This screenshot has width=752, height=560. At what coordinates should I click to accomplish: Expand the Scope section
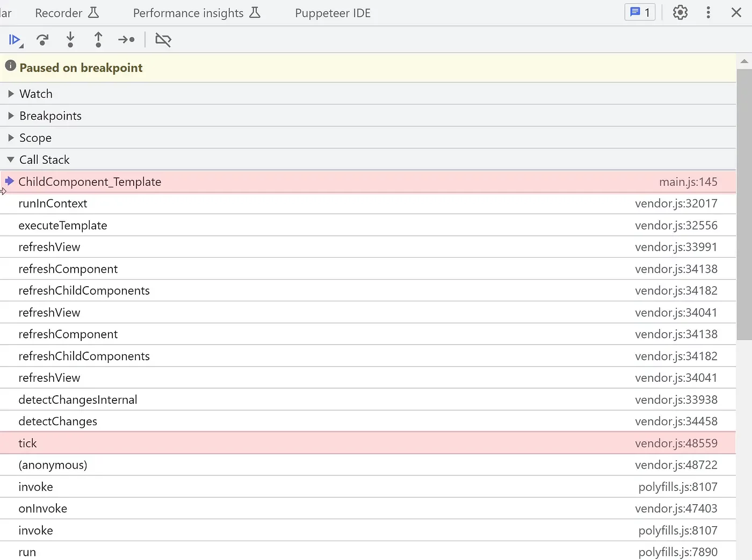(x=35, y=138)
